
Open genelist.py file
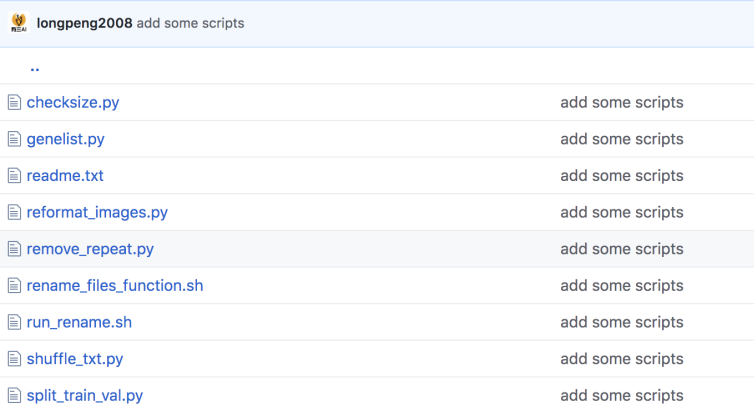(65, 139)
